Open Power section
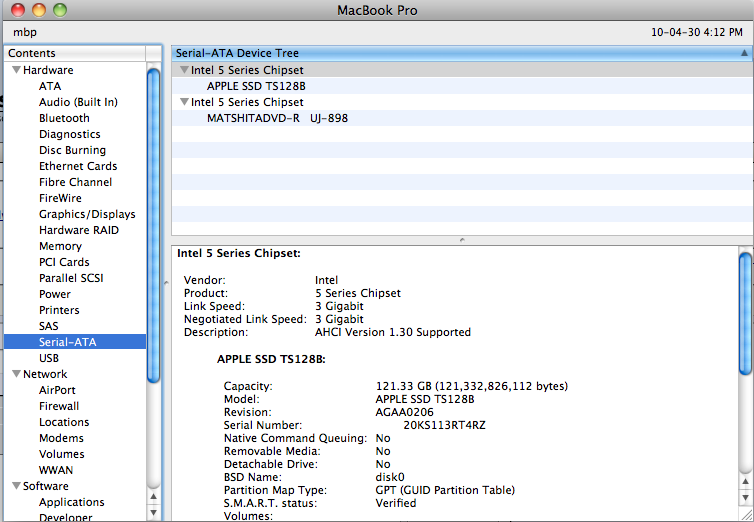The image size is (754, 522). [55, 294]
